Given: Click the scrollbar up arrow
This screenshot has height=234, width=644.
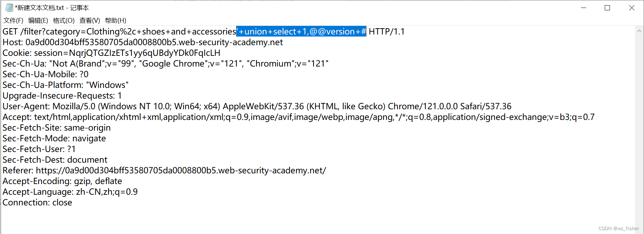Looking at the screenshot, I should click(x=638, y=31).
